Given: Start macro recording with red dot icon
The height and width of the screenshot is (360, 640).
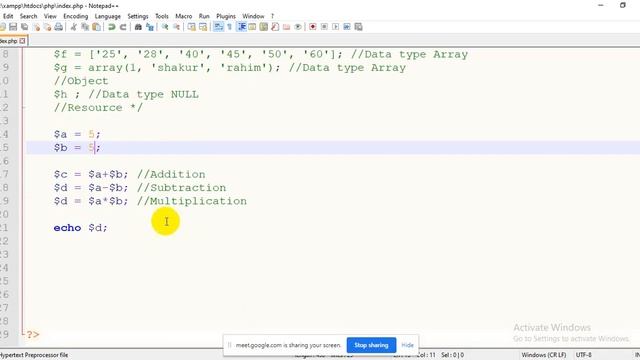Looking at the screenshot, I should 313,27.
